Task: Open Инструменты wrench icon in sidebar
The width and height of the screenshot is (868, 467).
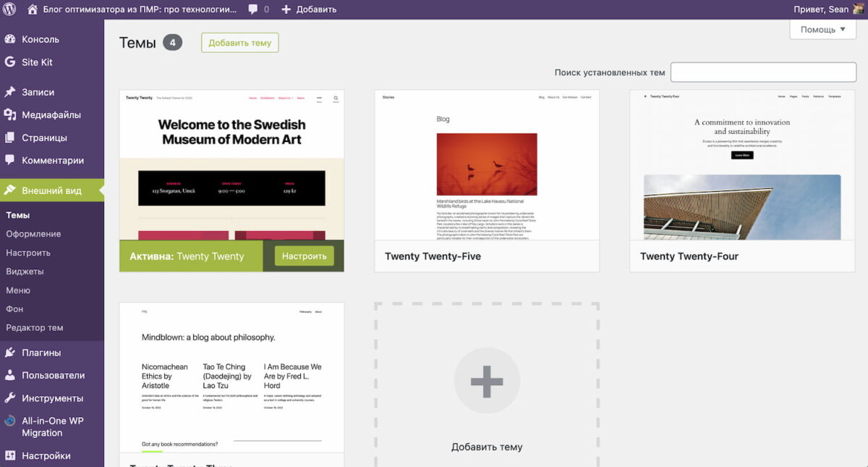Action: [x=10, y=398]
